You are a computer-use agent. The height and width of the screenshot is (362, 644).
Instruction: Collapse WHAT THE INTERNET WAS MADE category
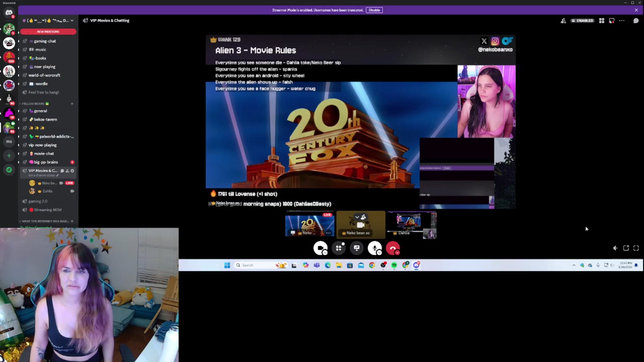(x=44, y=221)
